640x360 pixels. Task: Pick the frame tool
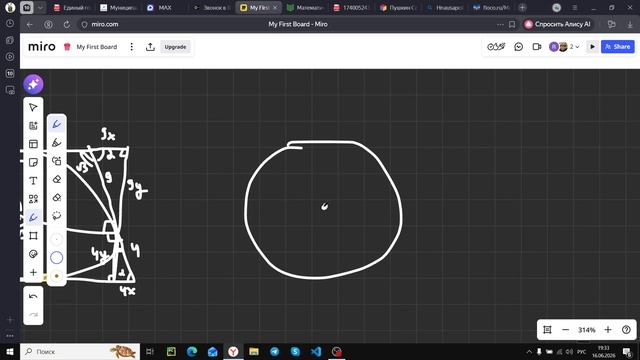33,236
